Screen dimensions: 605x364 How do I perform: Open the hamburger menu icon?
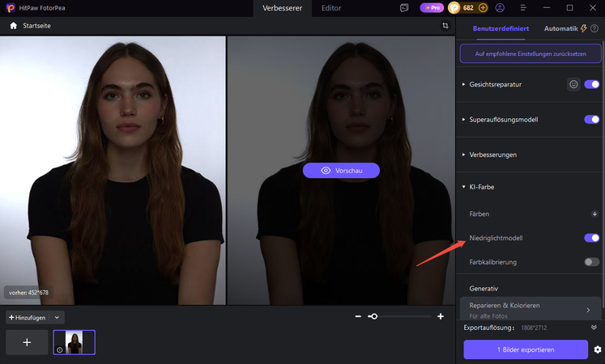[x=523, y=8]
